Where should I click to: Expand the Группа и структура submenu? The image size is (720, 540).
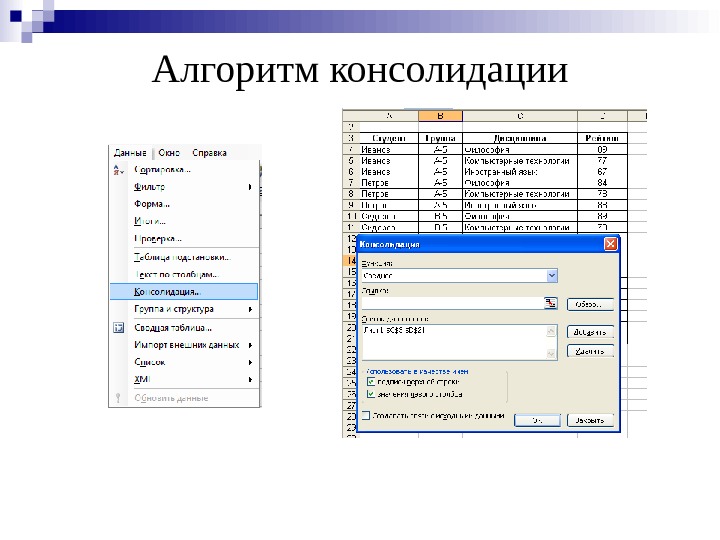point(185,309)
